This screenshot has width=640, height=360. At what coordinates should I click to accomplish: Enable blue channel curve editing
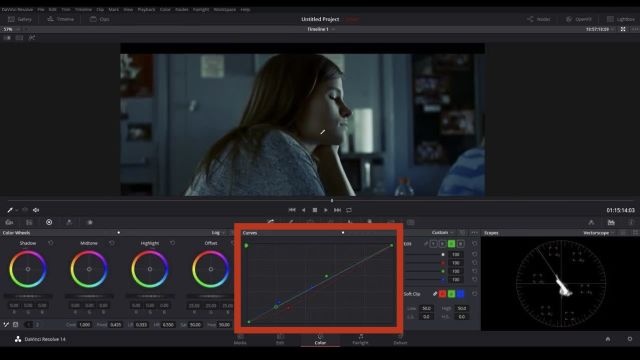pos(460,244)
